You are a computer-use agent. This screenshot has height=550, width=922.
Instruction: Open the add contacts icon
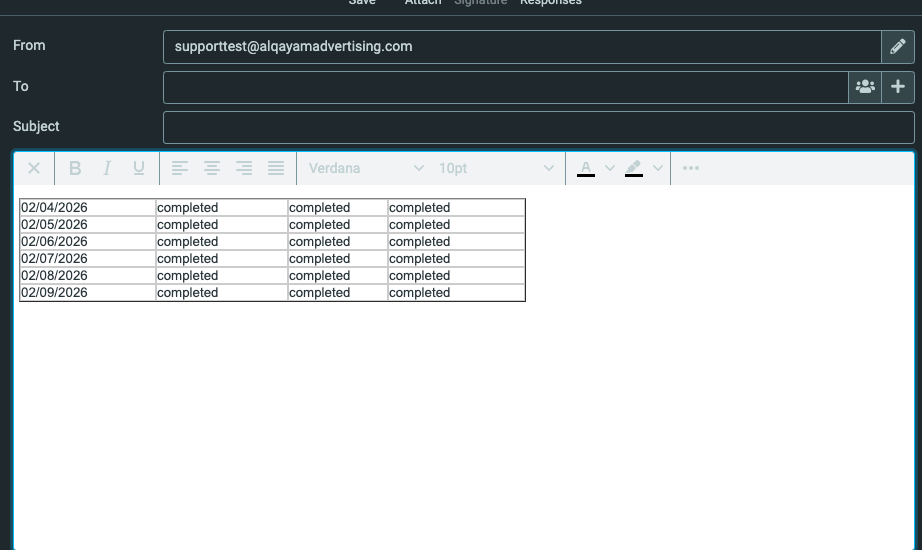865,87
